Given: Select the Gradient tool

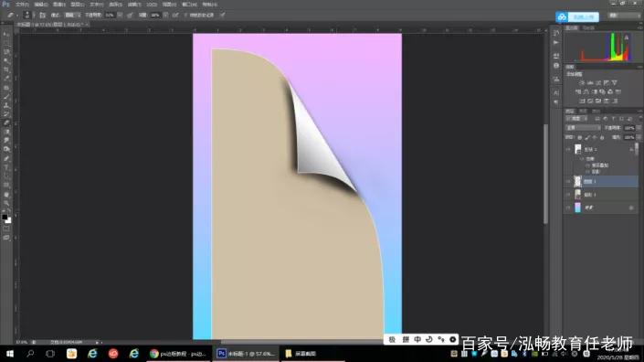Looking at the screenshot, I should (x=6, y=132).
